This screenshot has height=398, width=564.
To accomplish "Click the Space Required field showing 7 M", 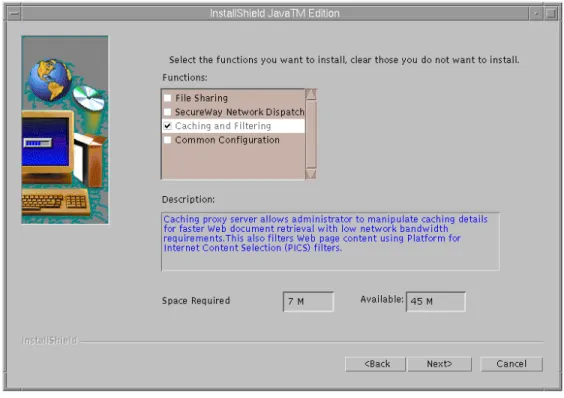I will coord(308,302).
